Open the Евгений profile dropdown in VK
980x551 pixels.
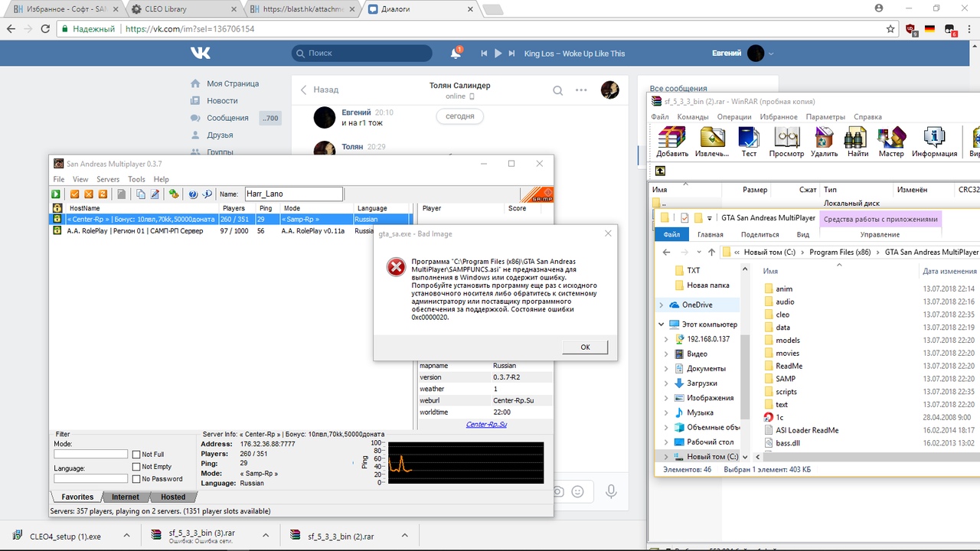click(771, 54)
